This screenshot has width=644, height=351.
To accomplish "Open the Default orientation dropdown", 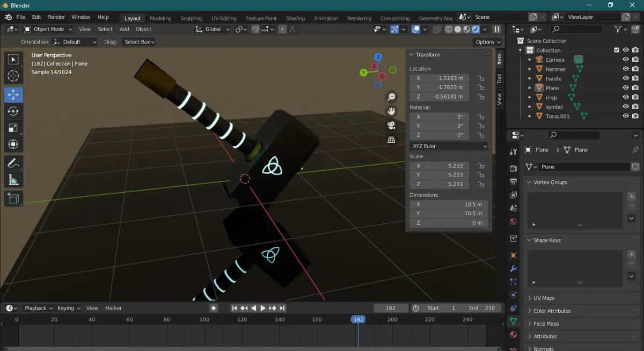I will point(75,42).
